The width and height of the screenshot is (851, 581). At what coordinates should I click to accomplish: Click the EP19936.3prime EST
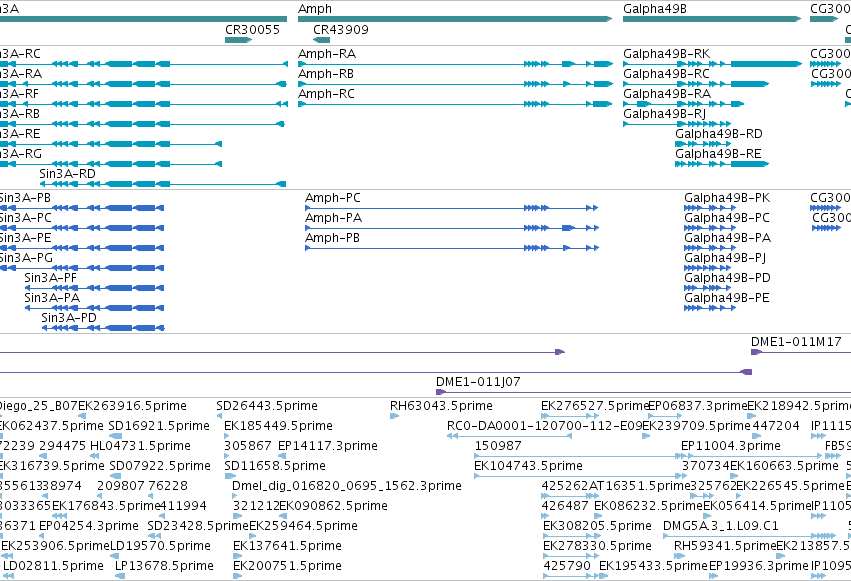(x=714, y=577)
